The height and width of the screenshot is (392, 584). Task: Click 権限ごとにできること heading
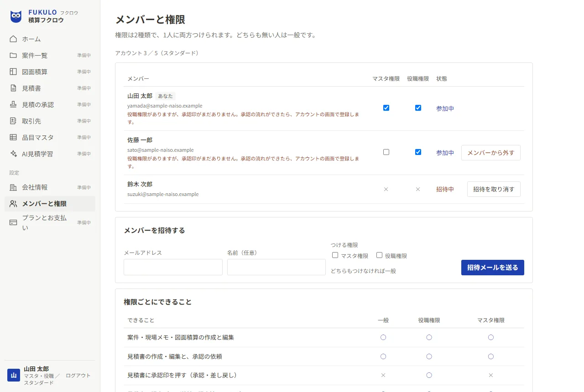click(158, 302)
